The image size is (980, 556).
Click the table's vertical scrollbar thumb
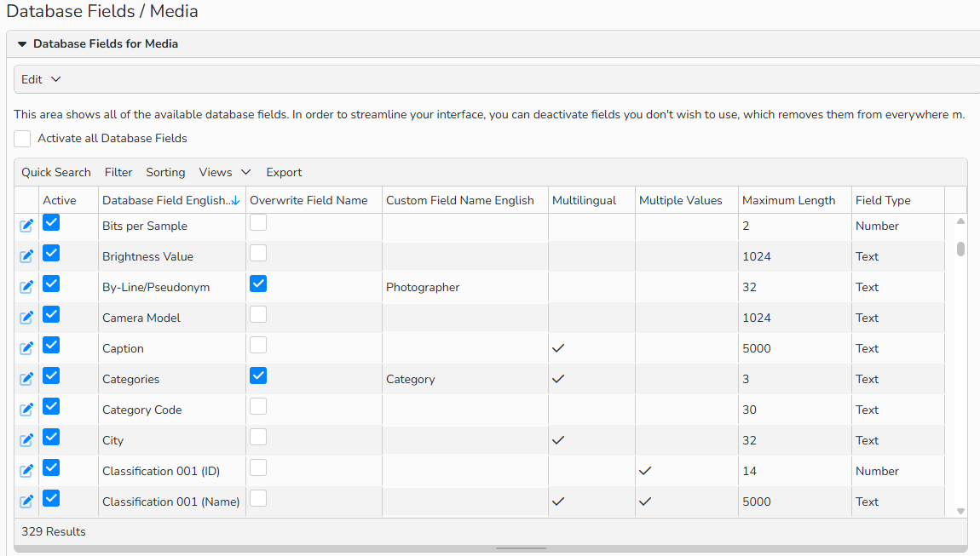tap(960, 249)
